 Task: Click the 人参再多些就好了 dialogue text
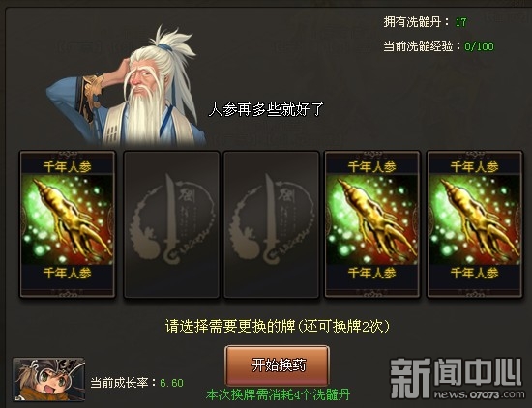(266, 109)
